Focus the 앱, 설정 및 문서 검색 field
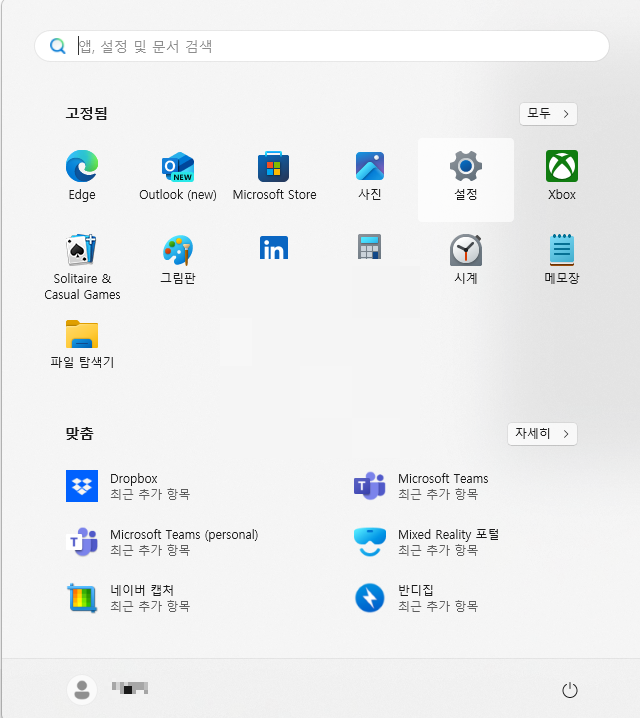 322,46
